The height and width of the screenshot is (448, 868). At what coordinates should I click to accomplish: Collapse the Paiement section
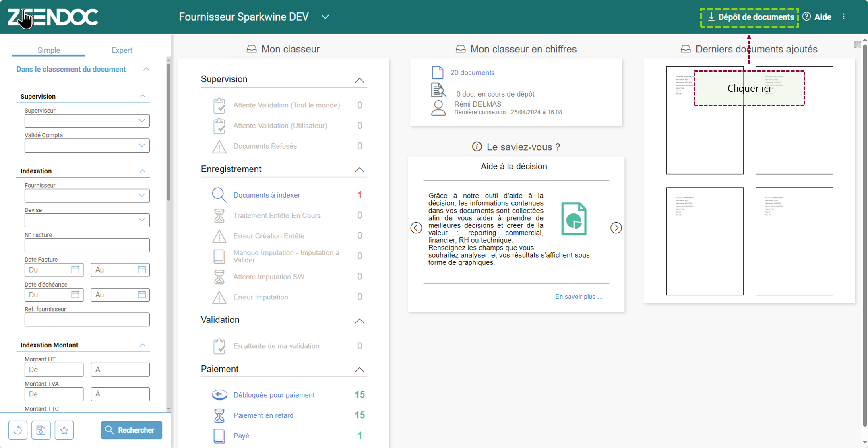coord(359,370)
